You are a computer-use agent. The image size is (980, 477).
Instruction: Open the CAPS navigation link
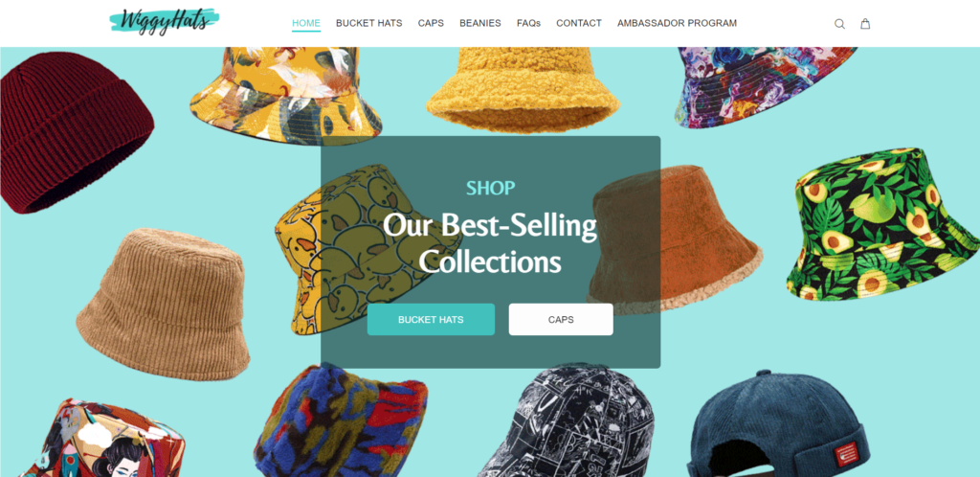pyautogui.click(x=432, y=23)
